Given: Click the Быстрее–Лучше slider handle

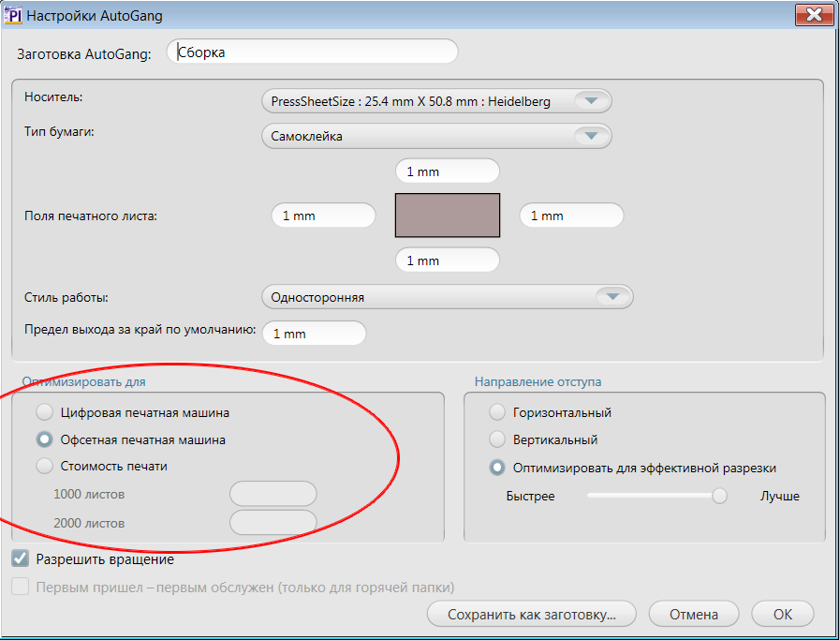Looking at the screenshot, I should (719, 496).
